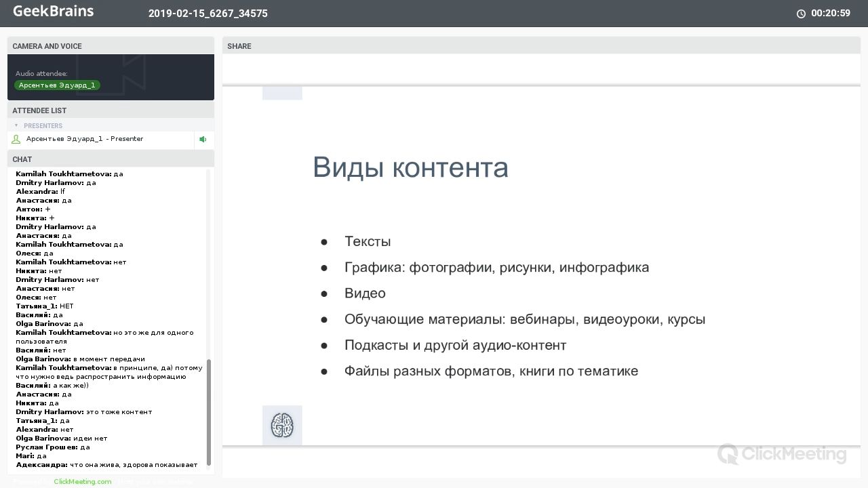Click chat message 'Василий: а как же))'
The image size is (868, 488).
click(x=52, y=386)
